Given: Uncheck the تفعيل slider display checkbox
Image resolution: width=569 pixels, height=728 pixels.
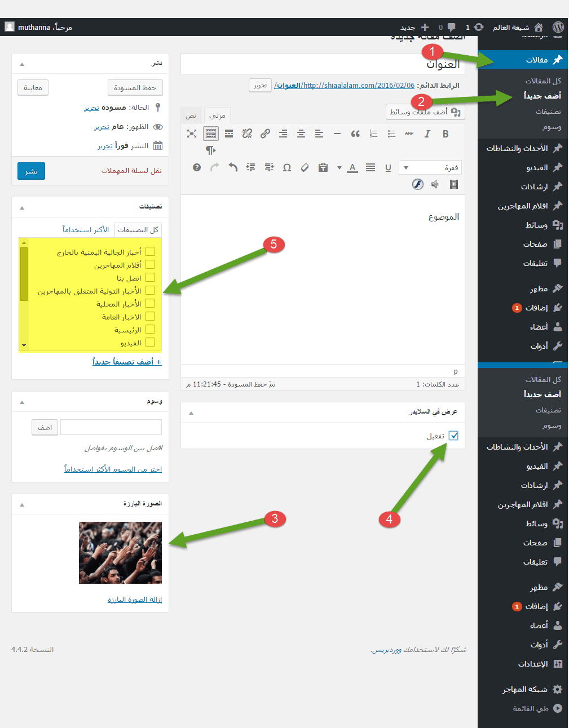Looking at the screenshot, I should click(x=453, y=436).
